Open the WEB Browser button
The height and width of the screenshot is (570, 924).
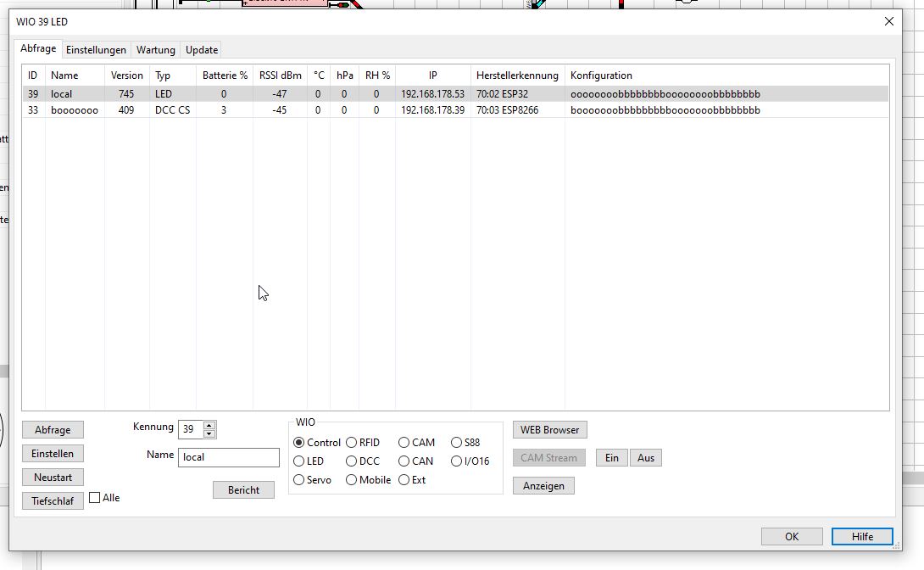click(x=549, y=430)
